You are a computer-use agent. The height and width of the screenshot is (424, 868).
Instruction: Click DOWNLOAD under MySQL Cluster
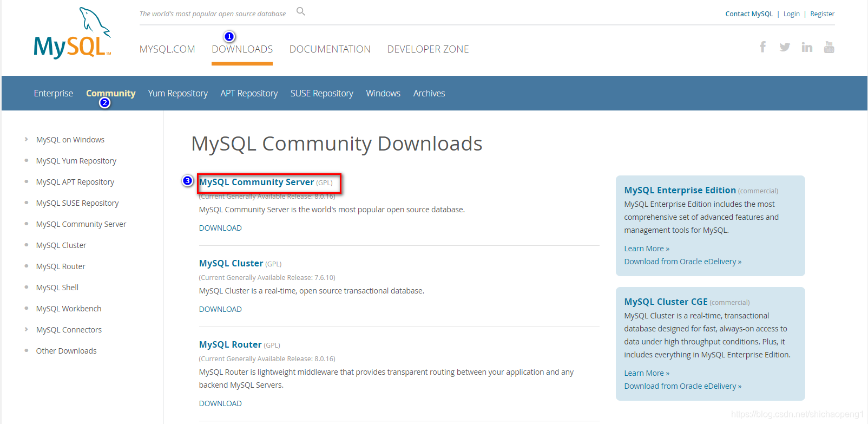(220, 309)
